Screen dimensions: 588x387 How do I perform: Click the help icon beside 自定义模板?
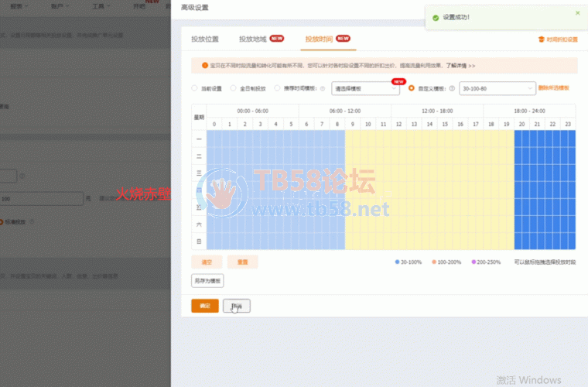[452, 88]
